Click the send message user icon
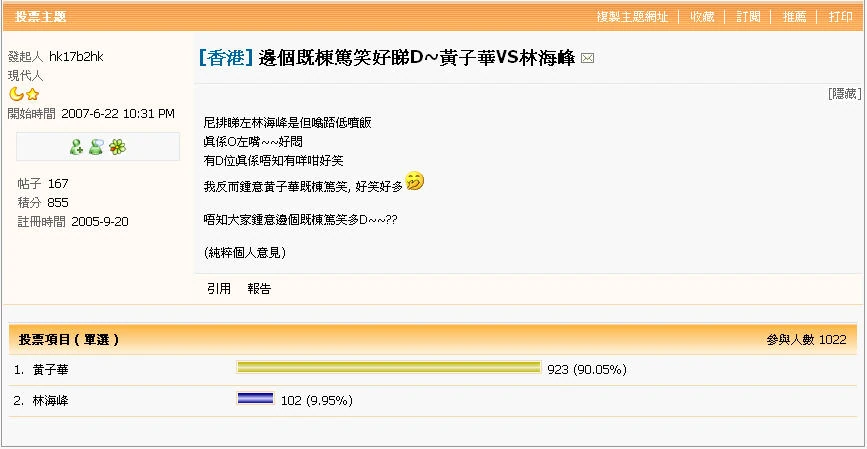This screenshot has height=449, width=867. (96, 147)
